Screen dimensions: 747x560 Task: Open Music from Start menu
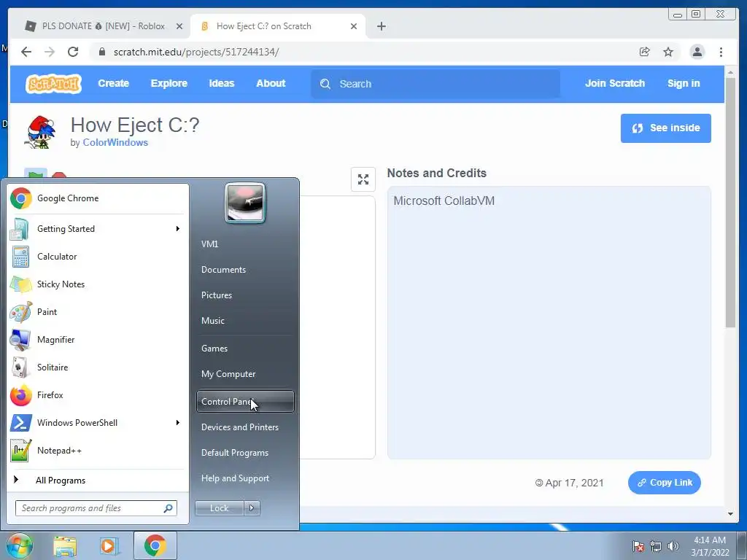click(x=245, y=321)
